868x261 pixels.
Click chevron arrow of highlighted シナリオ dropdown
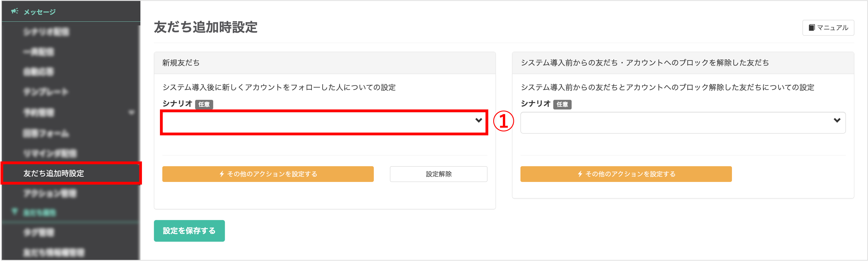click(x=479, y=120)
